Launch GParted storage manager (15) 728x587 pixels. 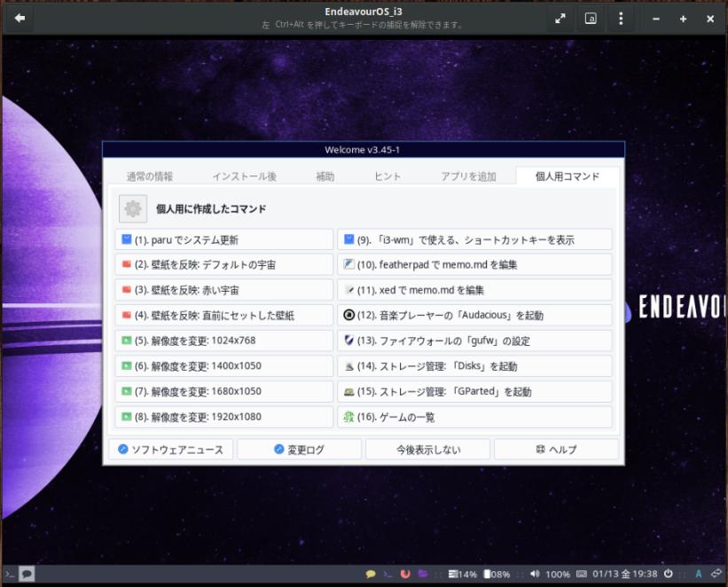(x=474, y=392)
